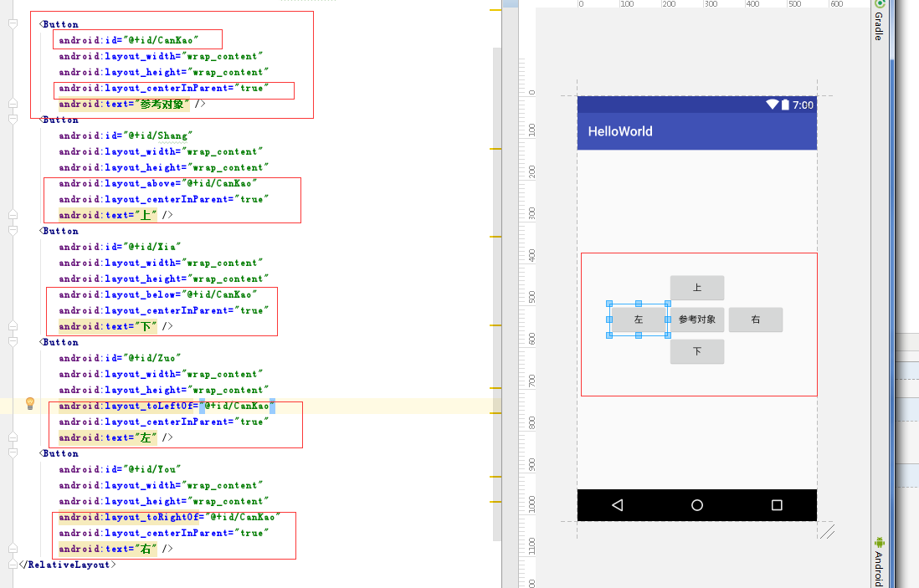Click the android:text="下" attribute line
Image resolution: width=919 pixels, height=588 pixels.
click(x=116, y=326)
